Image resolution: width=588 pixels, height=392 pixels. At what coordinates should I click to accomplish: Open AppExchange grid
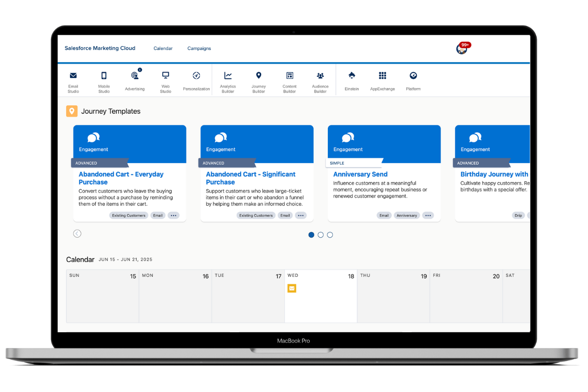(x=383, y=81)
